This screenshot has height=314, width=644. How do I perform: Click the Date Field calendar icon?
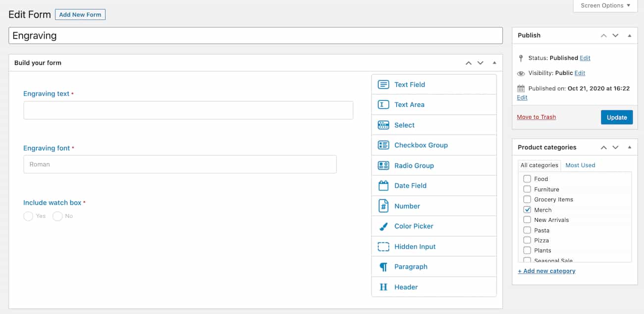383,186
